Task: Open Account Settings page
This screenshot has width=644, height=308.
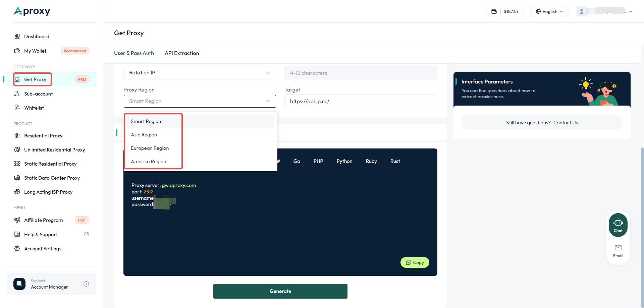Action: pos(43,249)
